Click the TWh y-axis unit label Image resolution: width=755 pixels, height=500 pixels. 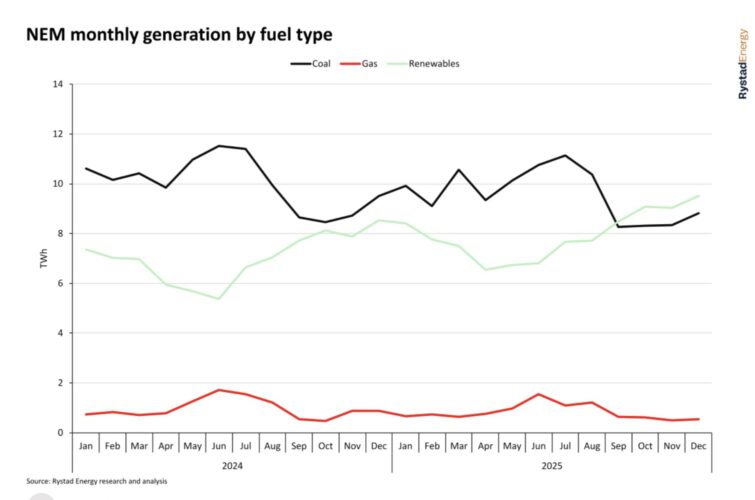pos(44,259)
